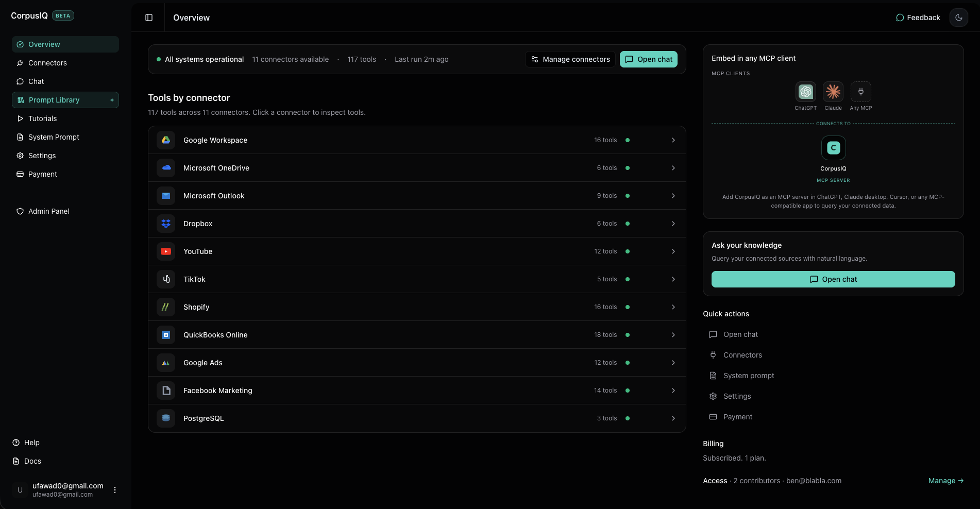Click the Dropbox connector icon
Screen dimensions: 980x509
pos(166,224)
